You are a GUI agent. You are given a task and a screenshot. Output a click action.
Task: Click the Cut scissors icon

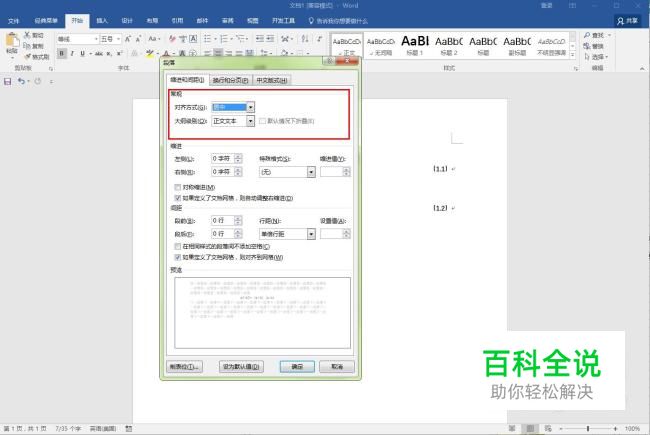pos(27,35)
